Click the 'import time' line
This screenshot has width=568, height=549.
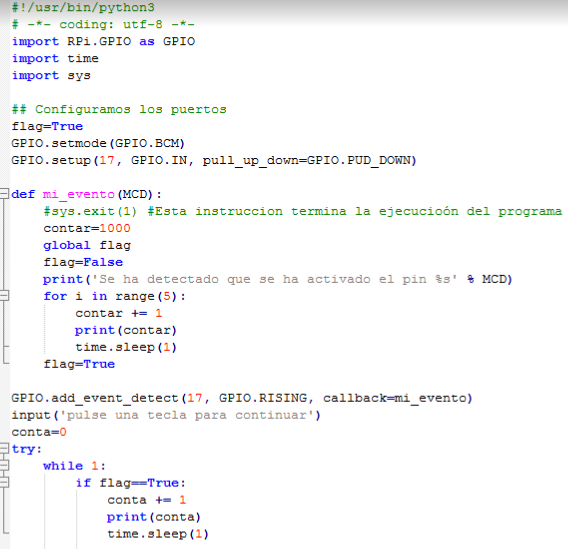pos(55,58)
